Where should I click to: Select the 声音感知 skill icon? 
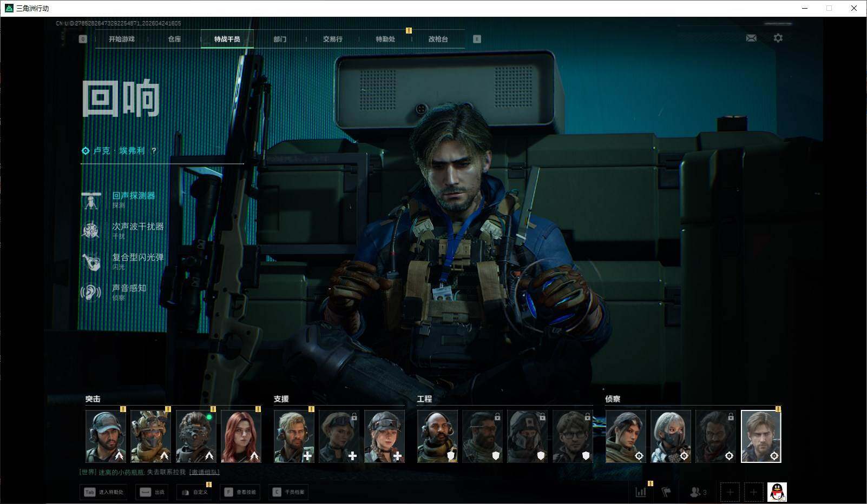pyautogui.click(x=91, y=293)
